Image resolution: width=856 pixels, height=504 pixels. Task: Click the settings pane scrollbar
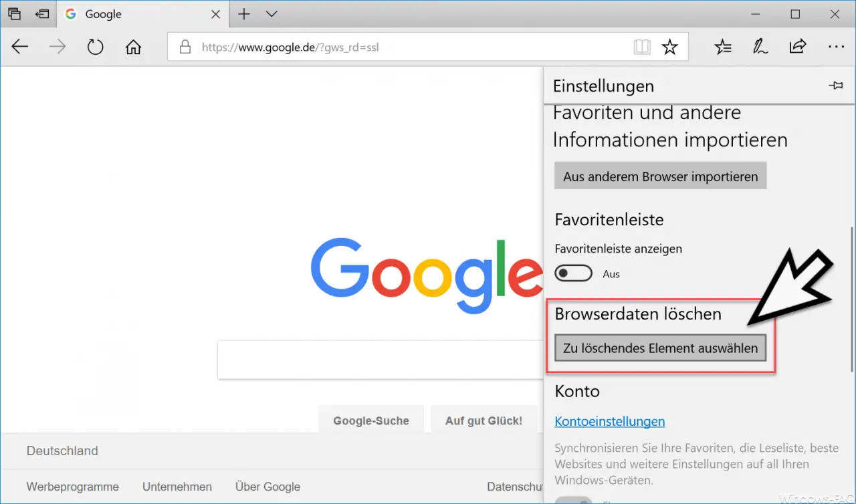[851, 298]
